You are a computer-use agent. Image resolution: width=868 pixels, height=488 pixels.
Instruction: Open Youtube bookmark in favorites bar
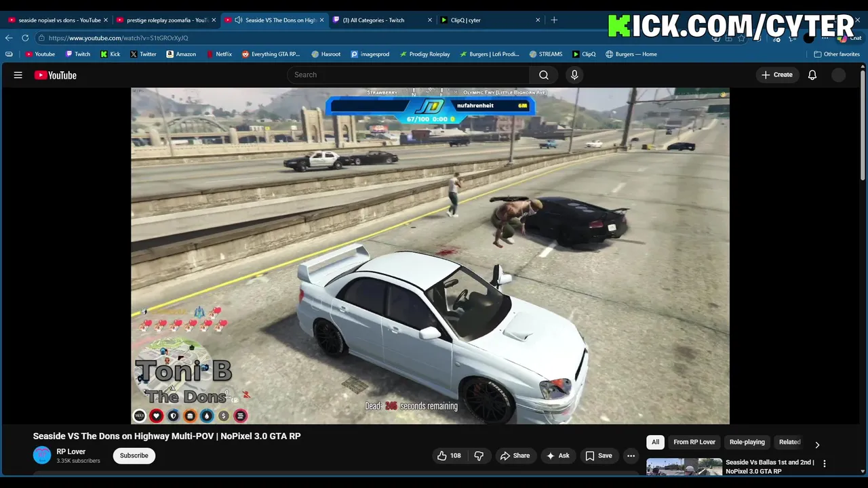[40, 54]
